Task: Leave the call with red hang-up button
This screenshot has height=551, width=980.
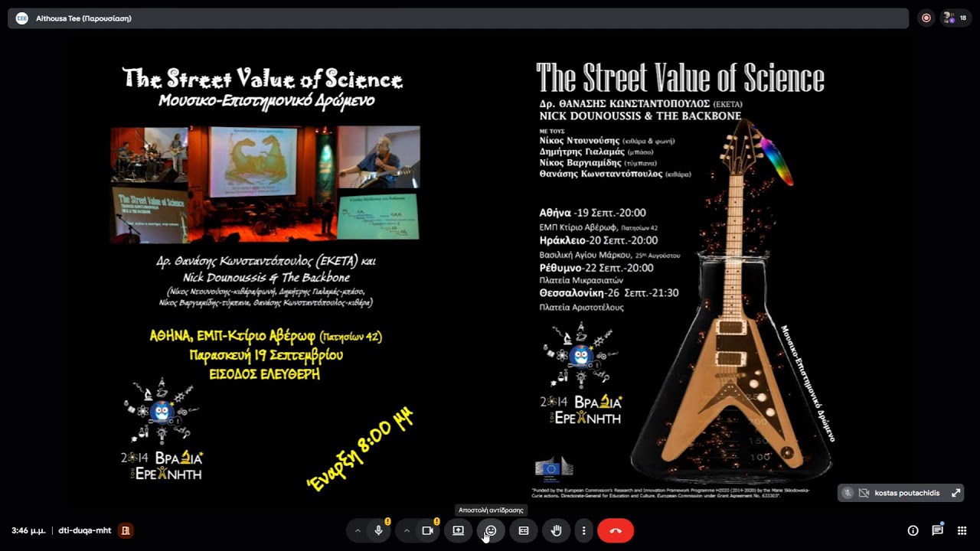Action: 616,530
